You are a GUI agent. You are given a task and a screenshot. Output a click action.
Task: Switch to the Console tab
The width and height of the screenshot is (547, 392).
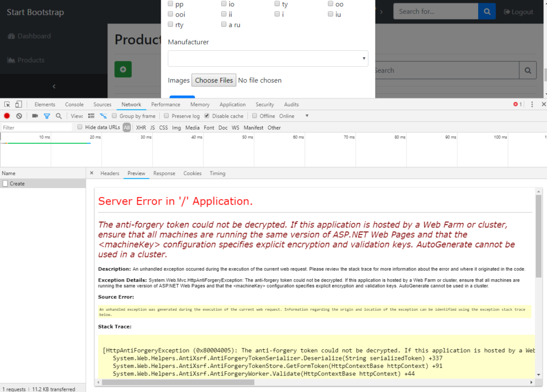click(74, 104)
